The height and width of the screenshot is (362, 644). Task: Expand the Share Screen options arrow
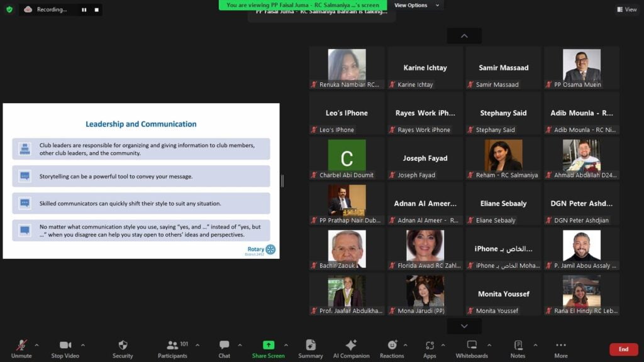tap(286, 345)
